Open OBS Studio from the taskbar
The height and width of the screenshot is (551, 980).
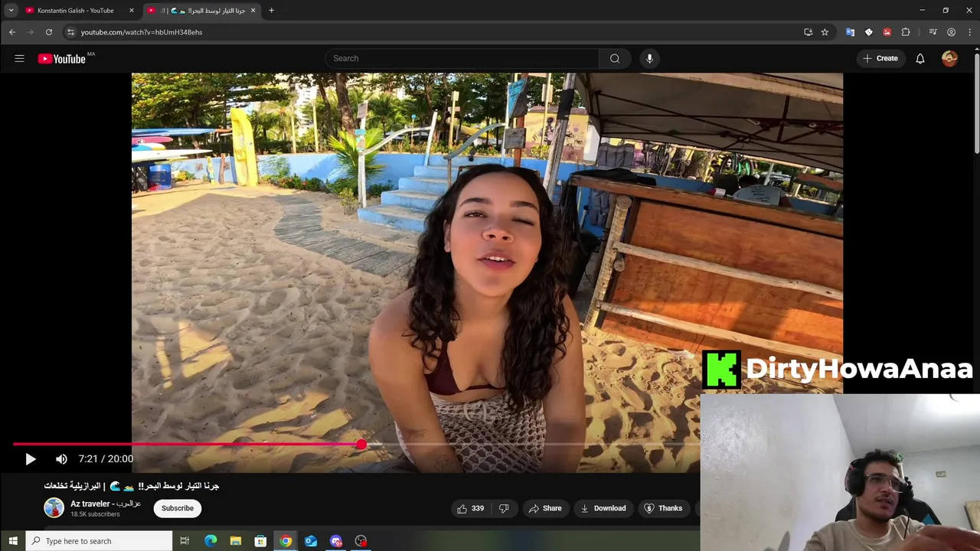point(361,541)
